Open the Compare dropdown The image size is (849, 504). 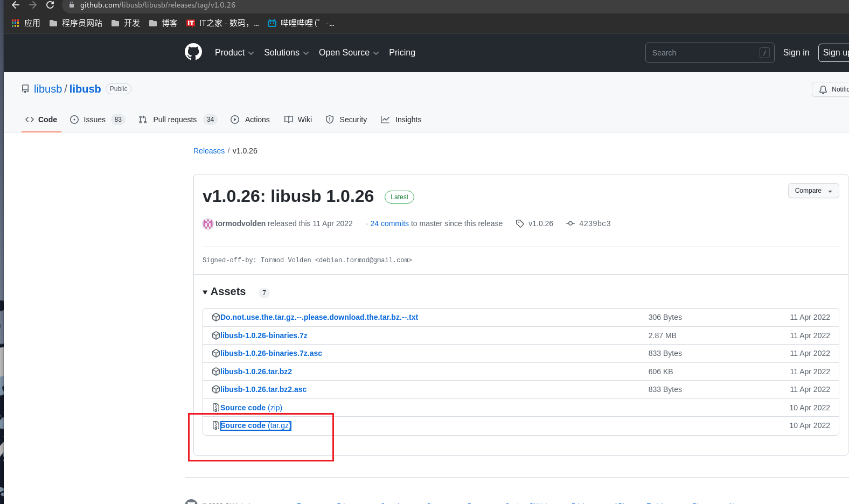pos(813,191)
